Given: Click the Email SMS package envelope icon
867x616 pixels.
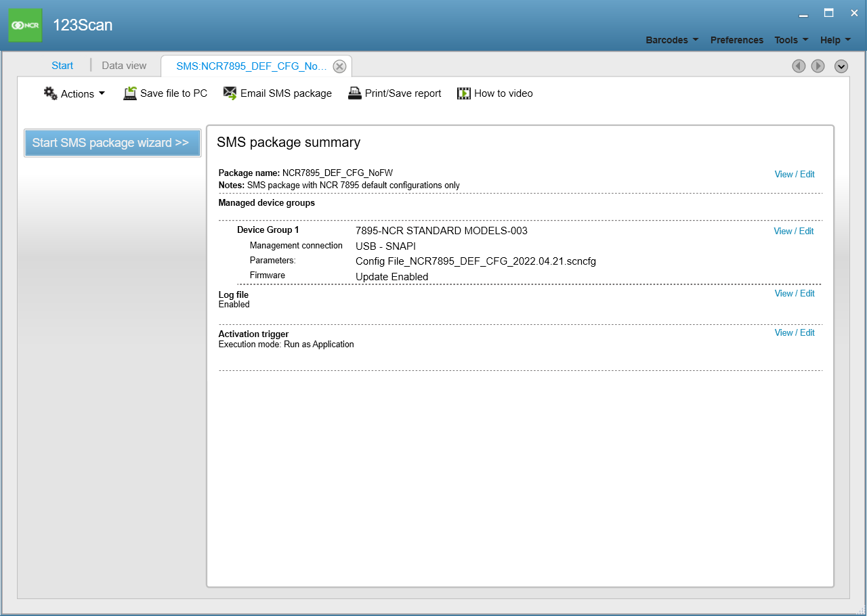Looking at the screenshot, I should click(x=230, y=93).
